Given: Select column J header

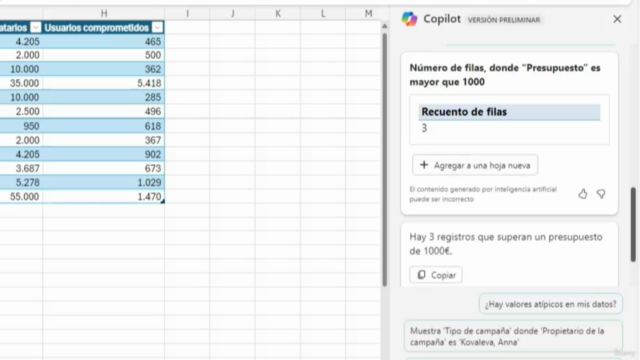Looking at the screenshot, I should [x=233, y=13].
